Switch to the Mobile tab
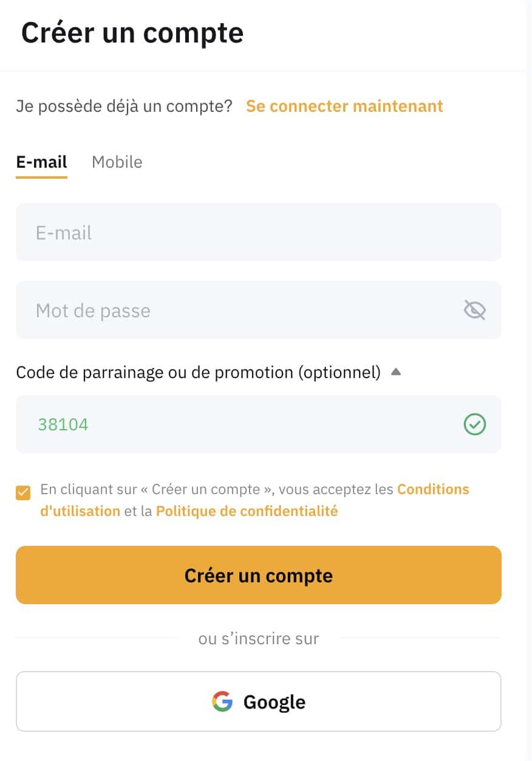 click(x=117, y=162)
